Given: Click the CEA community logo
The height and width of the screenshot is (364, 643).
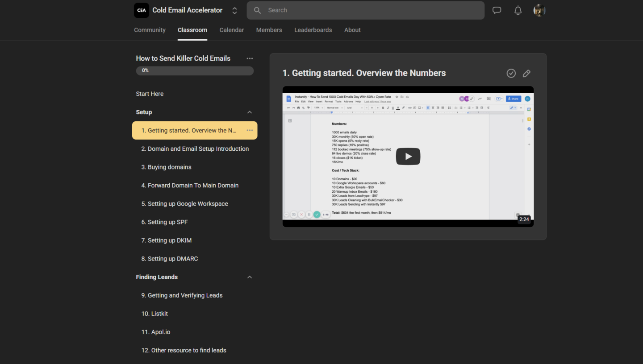Looking at the screenshot, I should (x=142, y=10).
